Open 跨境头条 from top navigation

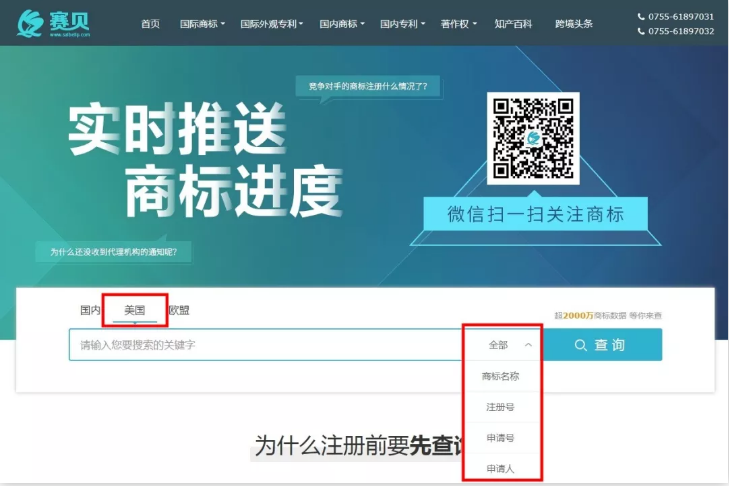[x=574, y=23]
